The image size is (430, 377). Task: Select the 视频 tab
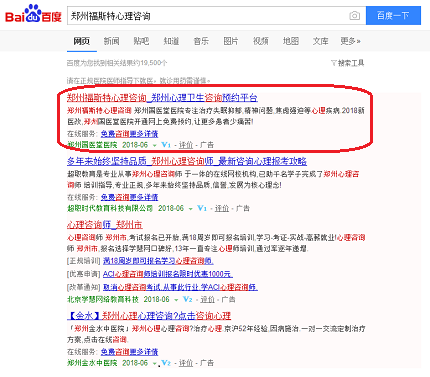click(261, 41)
